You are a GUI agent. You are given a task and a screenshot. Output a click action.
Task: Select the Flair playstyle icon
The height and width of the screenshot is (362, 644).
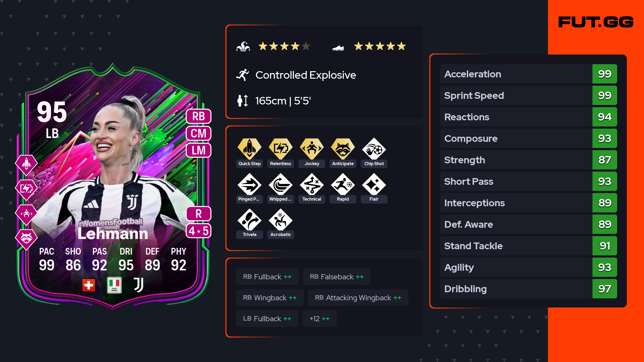[x=374, y=184]
